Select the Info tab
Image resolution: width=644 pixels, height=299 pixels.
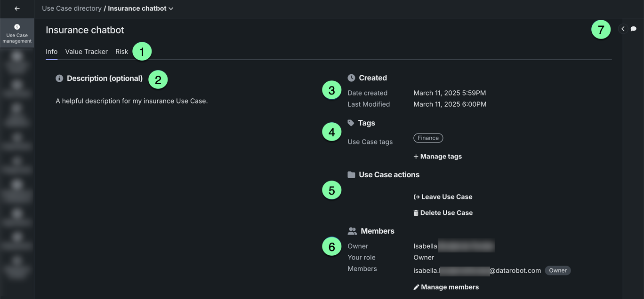tap(51, 52)
